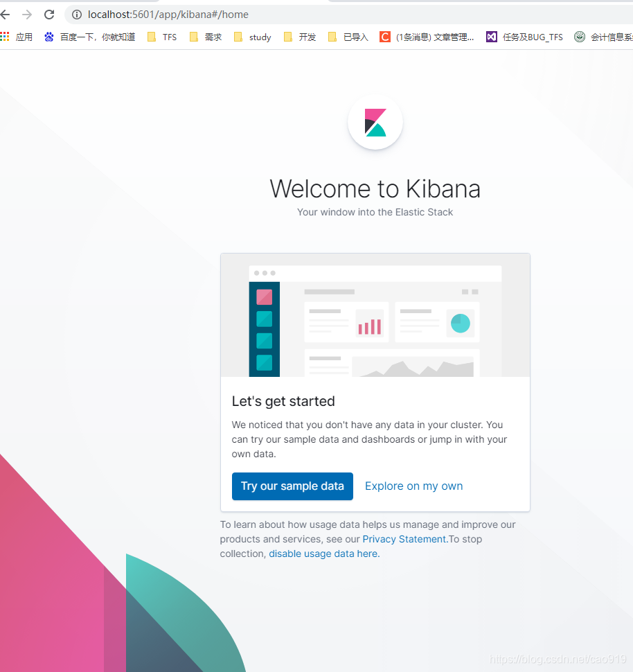Open the 文章管理 CSDN bookmark
The image size is (633, 672).
(x=427, y=37)
